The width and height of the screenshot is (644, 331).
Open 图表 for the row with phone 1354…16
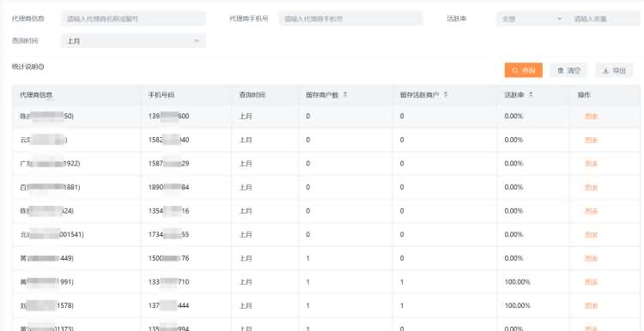(591, 211)
